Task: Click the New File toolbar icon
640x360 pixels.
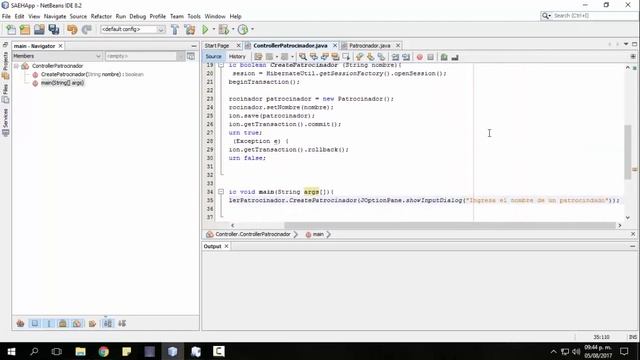Action: [x=11, y=29]
